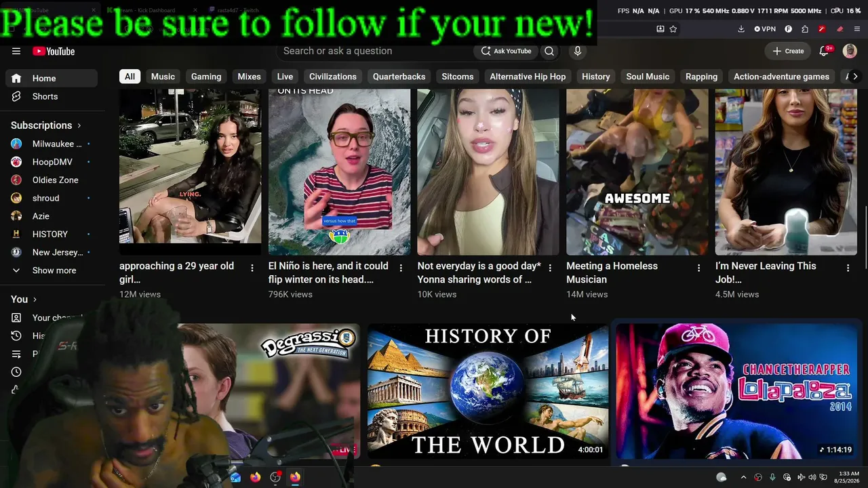Start voice search with the microphone

578,51
